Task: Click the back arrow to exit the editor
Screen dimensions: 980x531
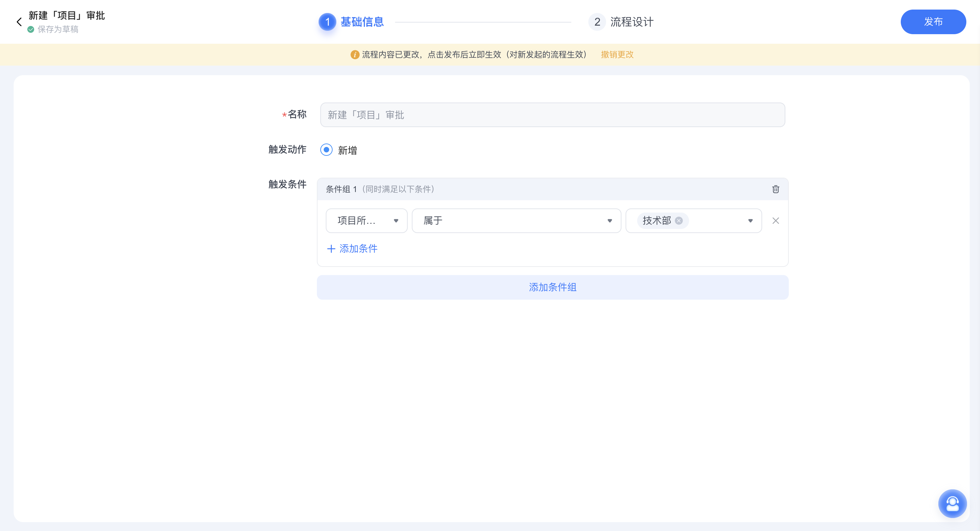Action: pyautogui.click(x=19, y=22)
